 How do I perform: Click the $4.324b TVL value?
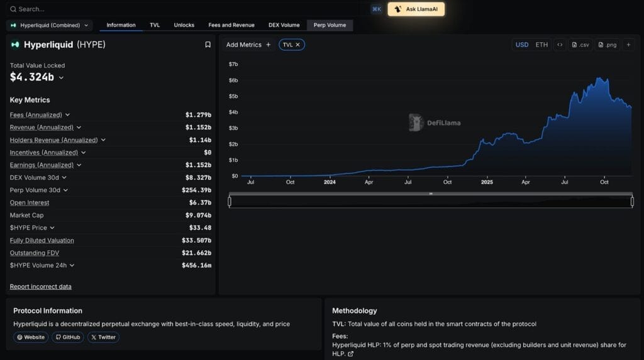click(32, 77)
